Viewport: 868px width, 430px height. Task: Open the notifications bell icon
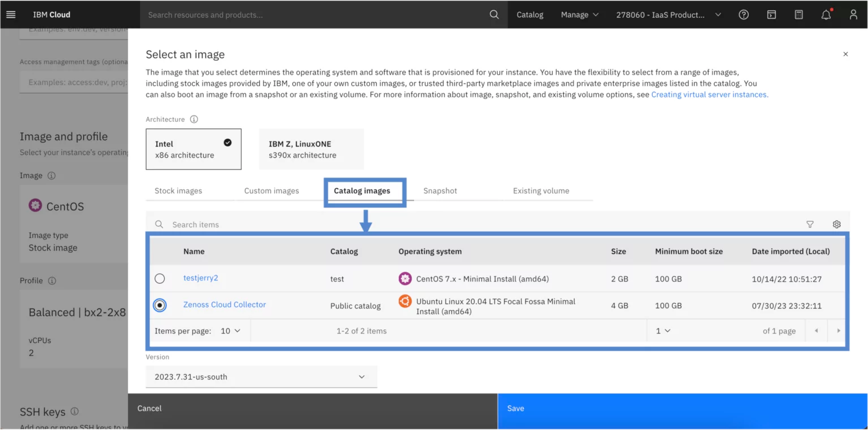coord(826,14)
